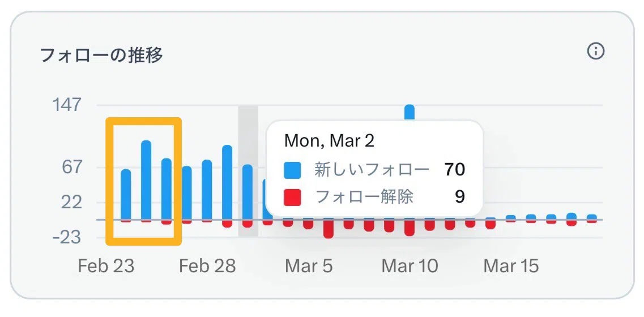
Task: Click the gray highlighted Mar 2 column
Action: 248,171
